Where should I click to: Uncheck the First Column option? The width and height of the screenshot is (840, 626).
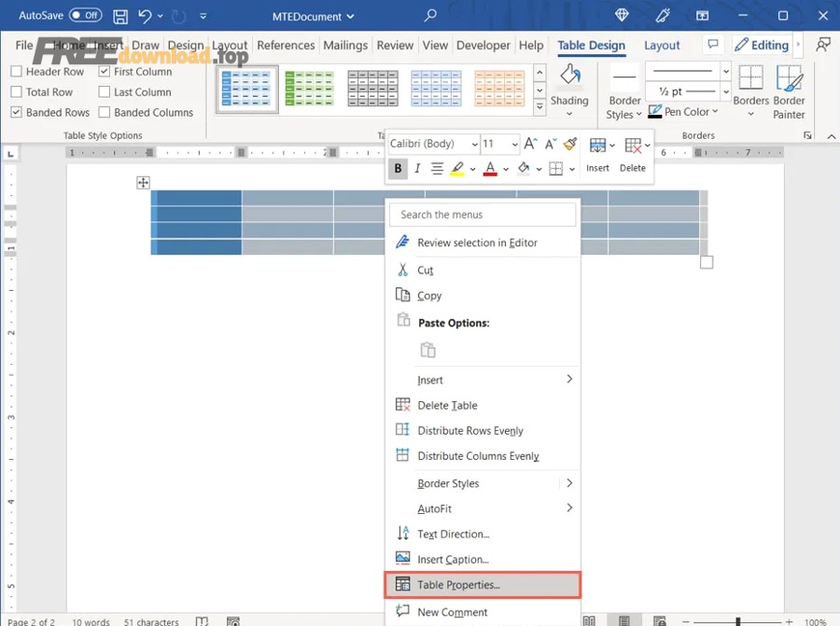pyautogui.click(x=105, y=71)
